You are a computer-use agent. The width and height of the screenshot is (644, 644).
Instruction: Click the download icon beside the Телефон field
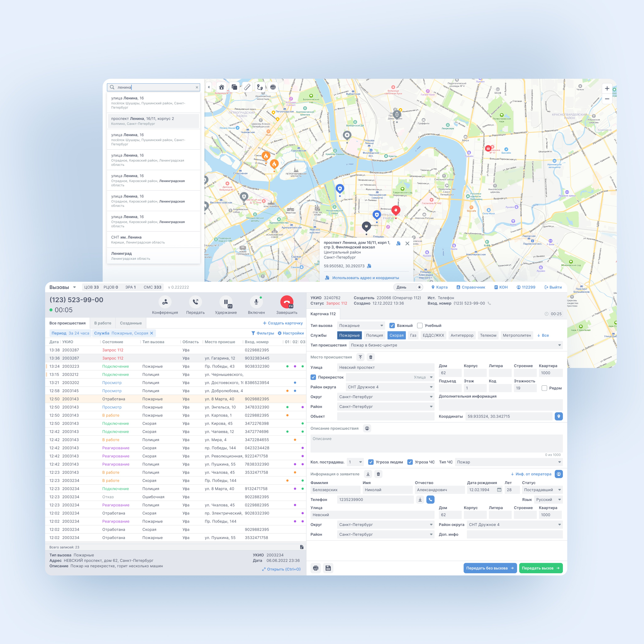tap(420, 500)
